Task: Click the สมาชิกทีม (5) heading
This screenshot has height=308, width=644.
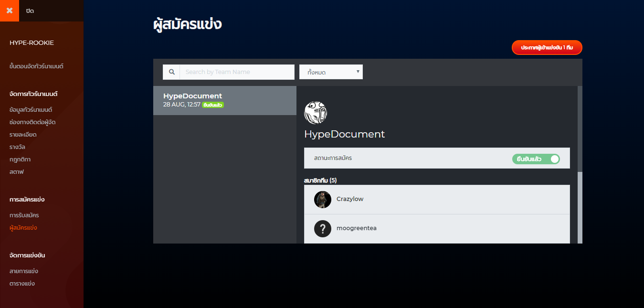Action: pyautogui.click(x=320, y=181)
